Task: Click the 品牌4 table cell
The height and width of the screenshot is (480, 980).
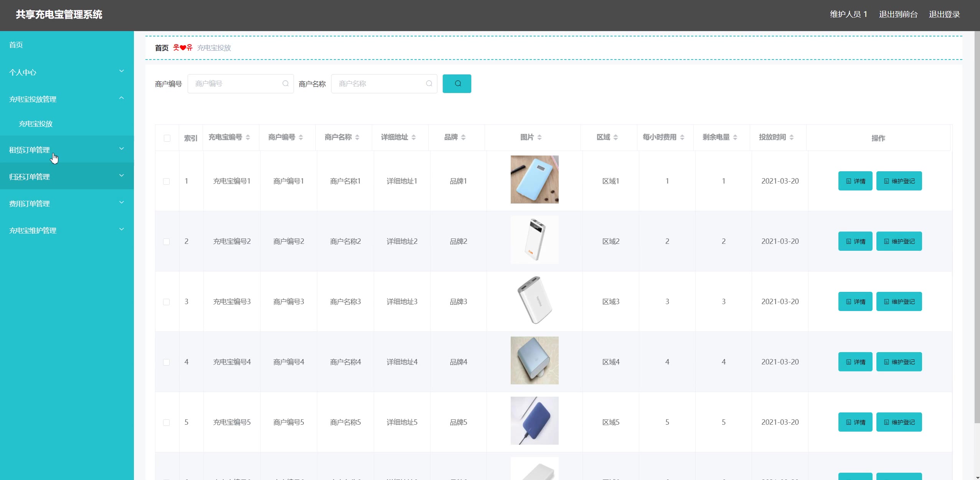Action: click(458, 362)
